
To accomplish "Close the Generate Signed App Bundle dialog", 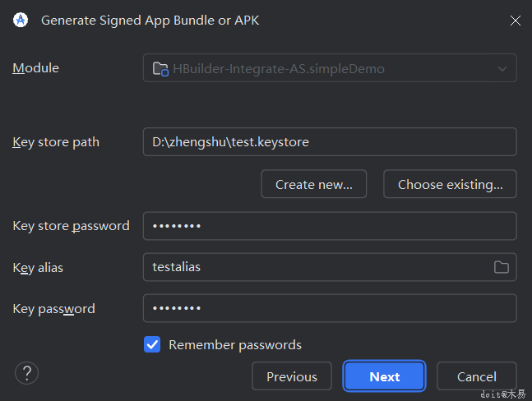I will point(516,21).
